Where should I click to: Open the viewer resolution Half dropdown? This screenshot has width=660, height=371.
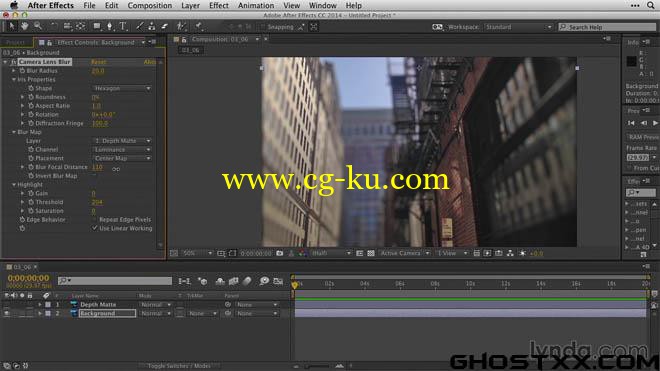coord(331,253)
